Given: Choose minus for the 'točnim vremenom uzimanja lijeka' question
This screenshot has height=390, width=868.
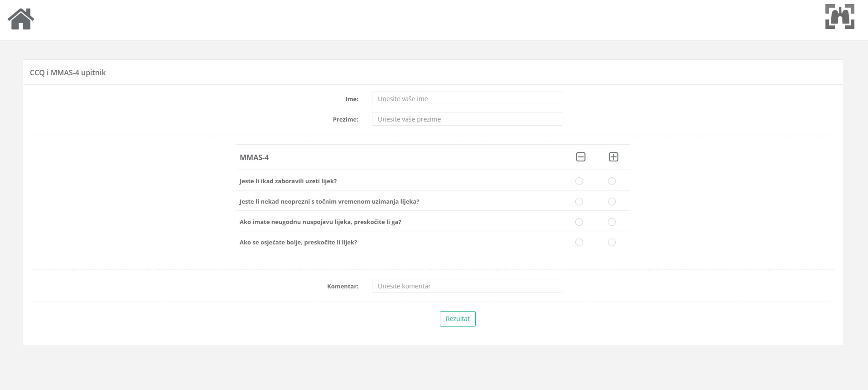Looking at the screenshot, I should (579, 202).
